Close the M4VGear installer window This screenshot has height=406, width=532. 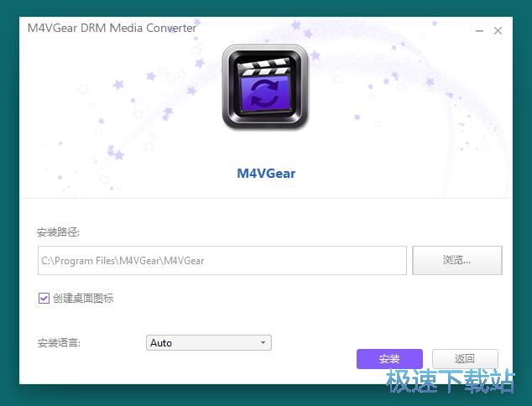[x=498, y=31]
